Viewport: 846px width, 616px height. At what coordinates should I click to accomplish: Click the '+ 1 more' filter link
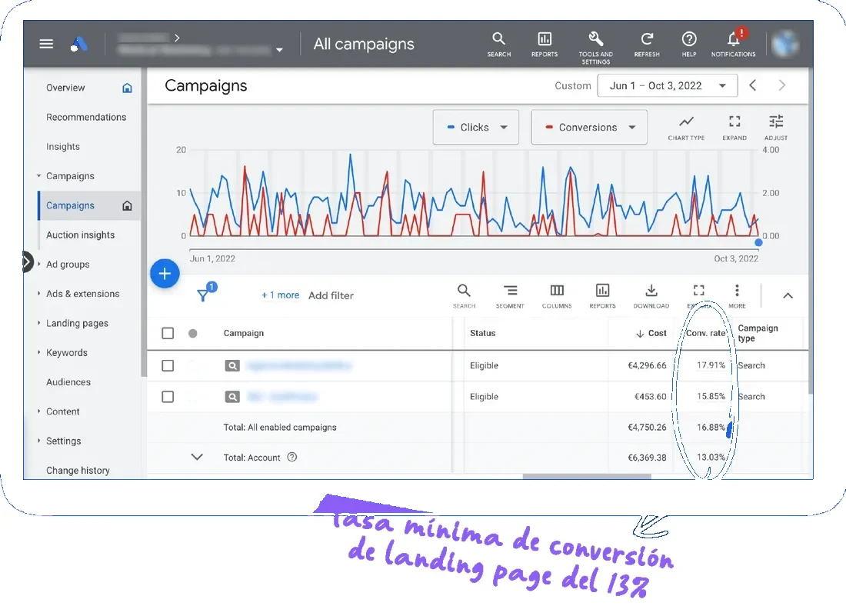click(281, 295)
